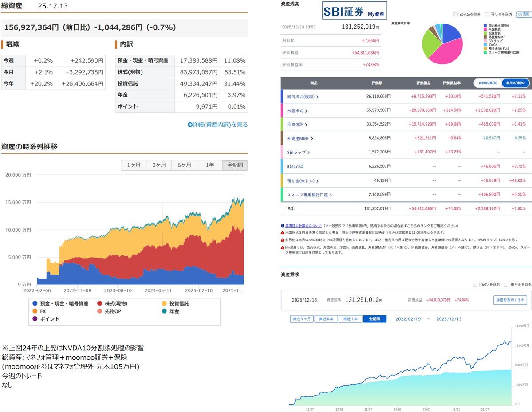Click the 更新 refresh button
This screenshot has height=412, width=532.
(524, 14)
